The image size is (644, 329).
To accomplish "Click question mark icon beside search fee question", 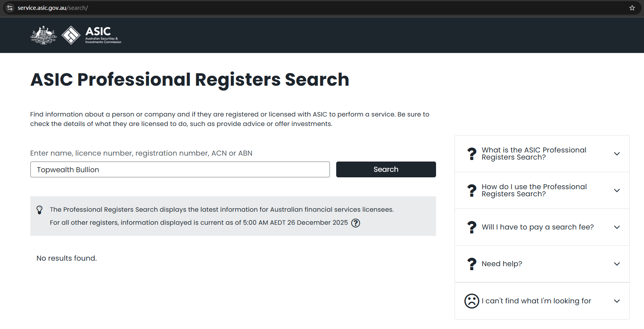I will pyautogui.click(x=472, y=227).
